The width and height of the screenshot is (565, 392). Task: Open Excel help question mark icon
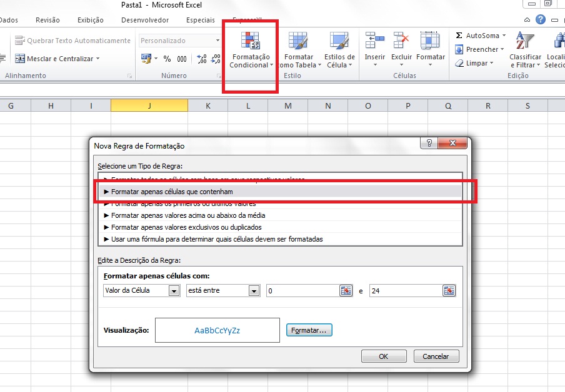pyautogui.click(x=541, y=19)
